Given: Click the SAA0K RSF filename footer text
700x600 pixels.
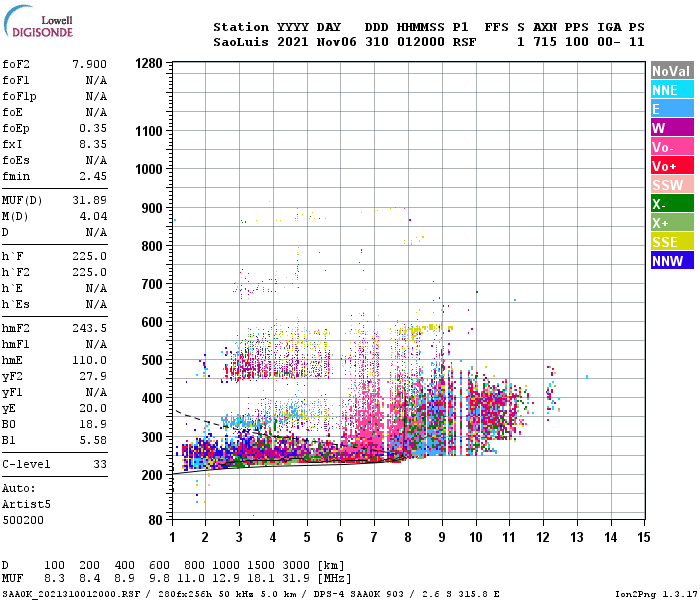Looking at the screenshot, I should (x=71, y=594).
